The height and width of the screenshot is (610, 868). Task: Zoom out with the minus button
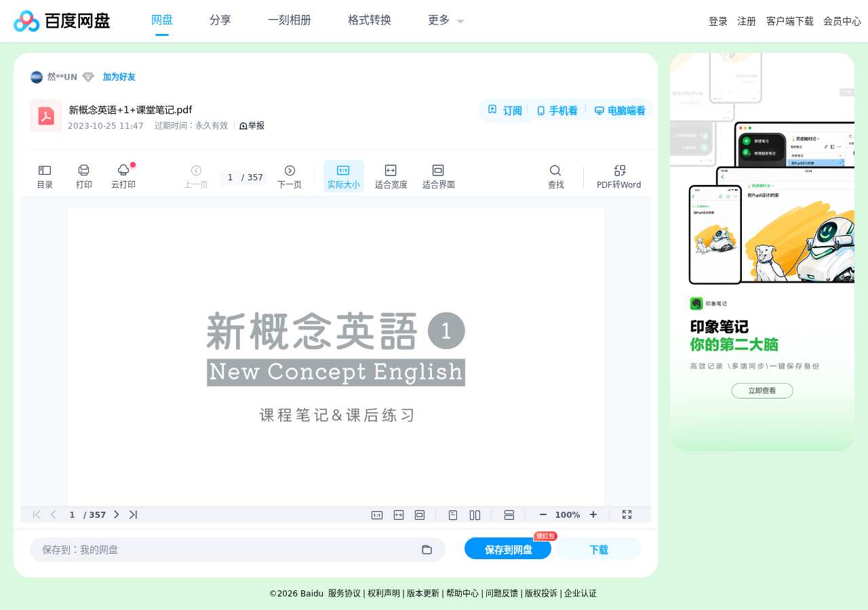[x=542, y=514]
